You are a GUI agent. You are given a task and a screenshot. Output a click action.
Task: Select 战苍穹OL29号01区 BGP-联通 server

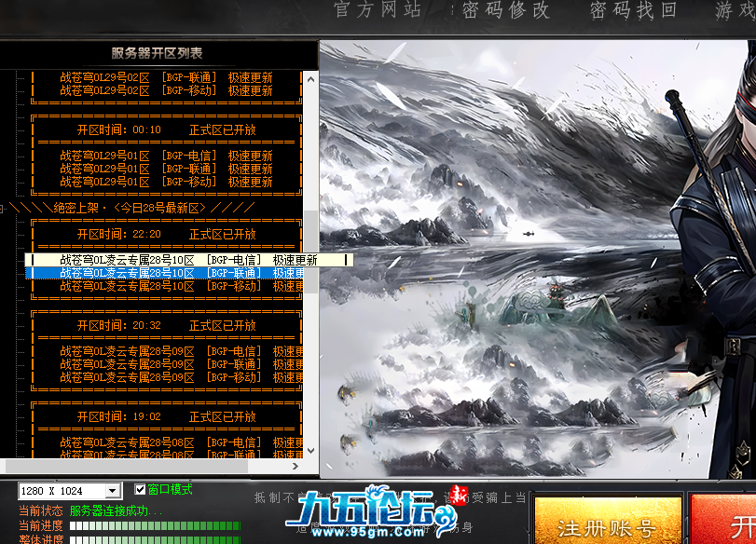(x=166, y=170)
